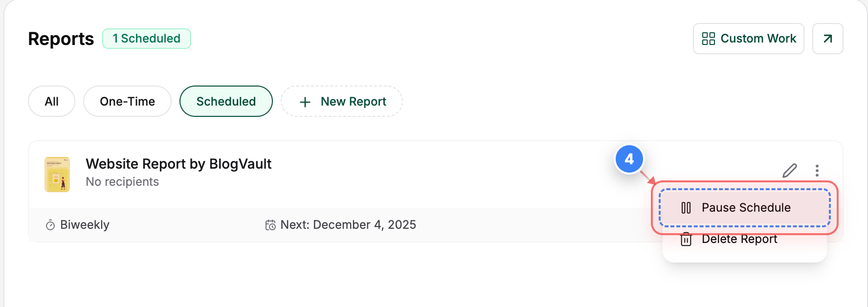Choose Delete Report from the menu
Image resolution: width=868 pixels, height=307 pixels.
click(739, 239)
